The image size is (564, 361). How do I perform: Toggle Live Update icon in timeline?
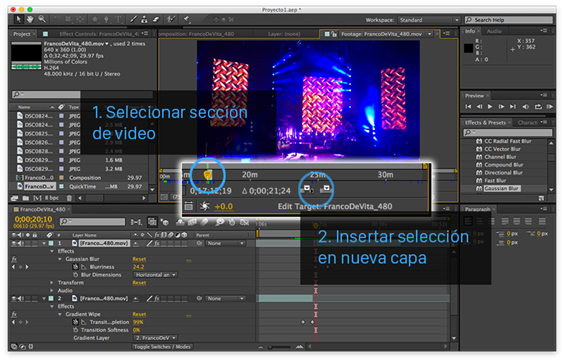[x=152, y=222]
